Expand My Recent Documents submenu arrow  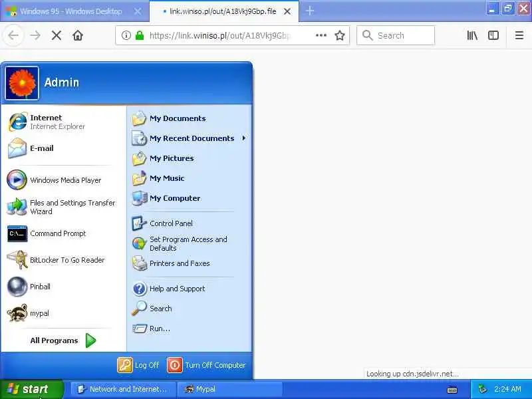click(244, 138)
